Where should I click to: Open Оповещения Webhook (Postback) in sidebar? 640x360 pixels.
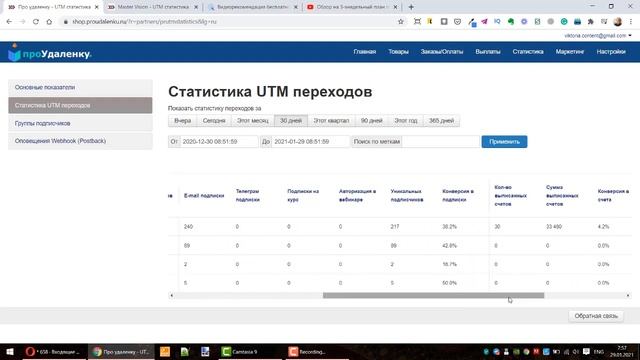point(80,141)
